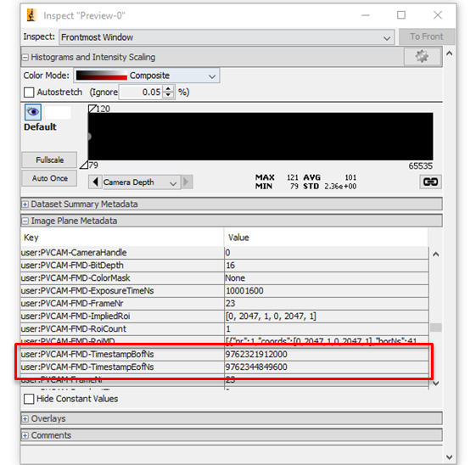Image resolution: width=476 pixels, height=465 pixels.
Task: Click next arrow beside Camera Depth
Action: point(187,182)
